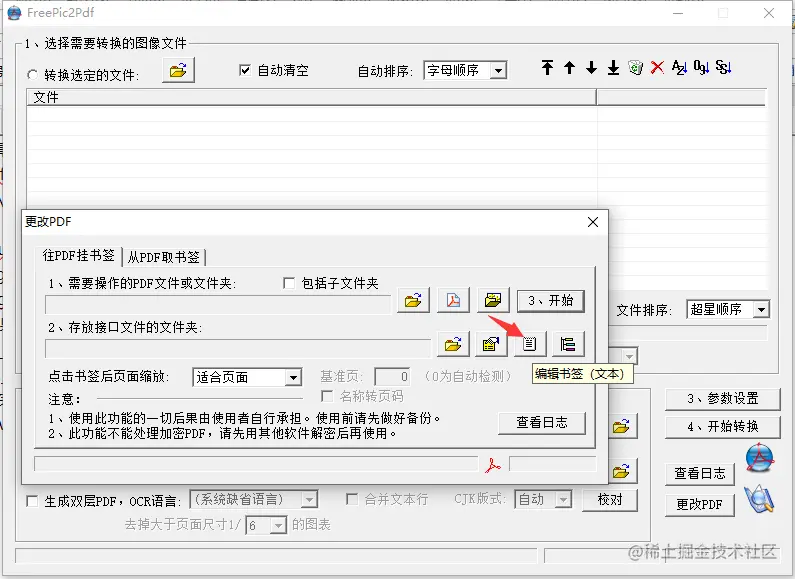795x579 pixels.
Task: Move selected file to bottom
Action: click(x=613, y=67)
